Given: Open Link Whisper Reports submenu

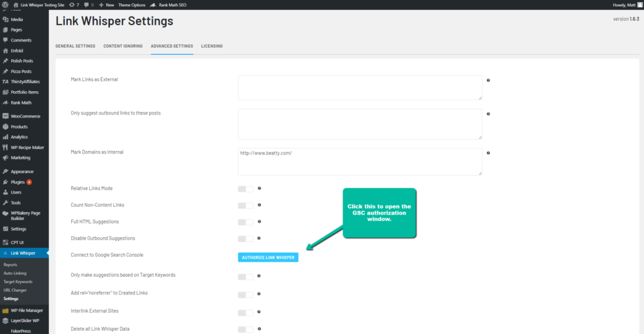Looking at the screenshot, I should point(10,265).
